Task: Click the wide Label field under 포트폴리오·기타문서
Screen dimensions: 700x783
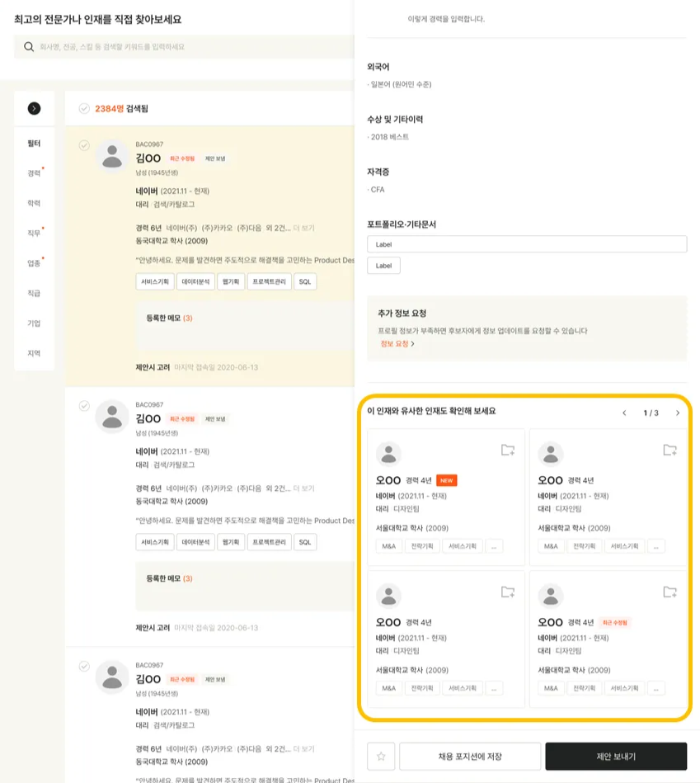Action: point(527,244)
